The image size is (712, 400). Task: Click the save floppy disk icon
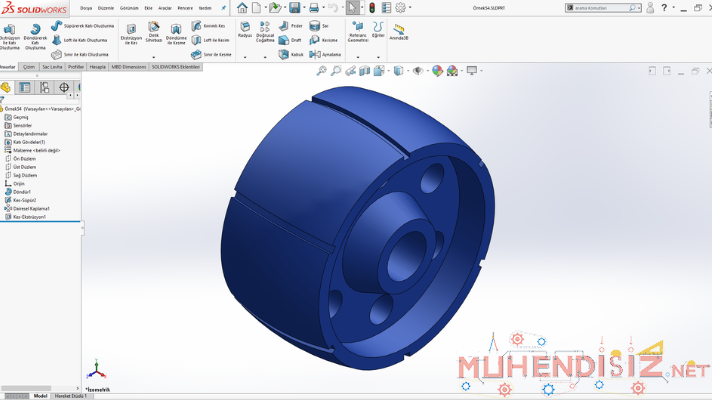[x=297, y=8]
